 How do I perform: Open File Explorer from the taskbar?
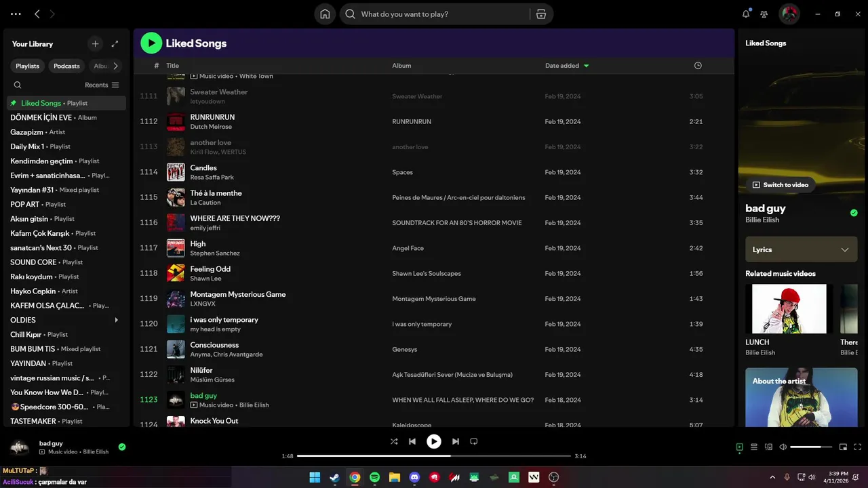(395, 477)
